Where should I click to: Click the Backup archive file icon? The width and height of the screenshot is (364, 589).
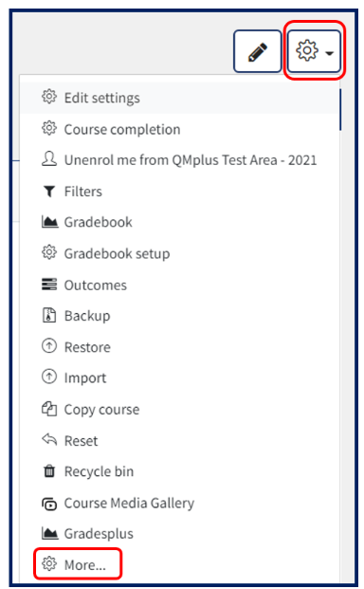click(x=49, y=315)
